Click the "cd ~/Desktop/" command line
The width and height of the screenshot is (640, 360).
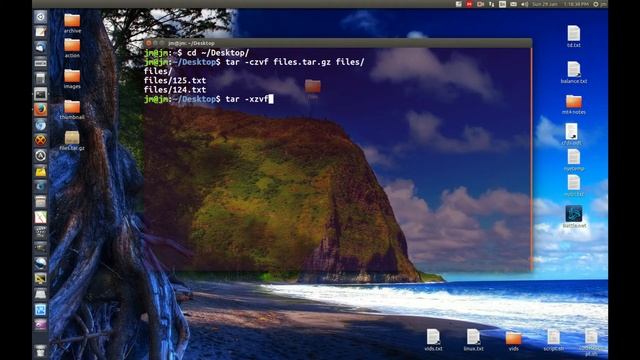218,53
